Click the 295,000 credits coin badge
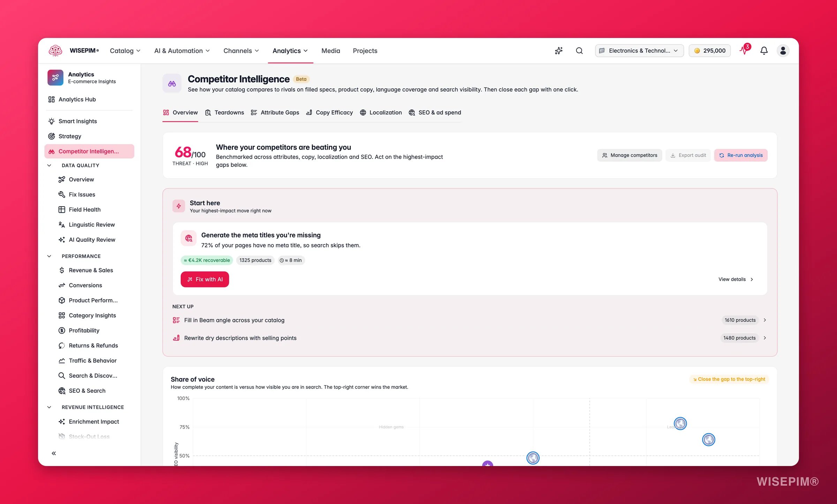This screenshot has width=837, height=504. (x=709, y=51)
